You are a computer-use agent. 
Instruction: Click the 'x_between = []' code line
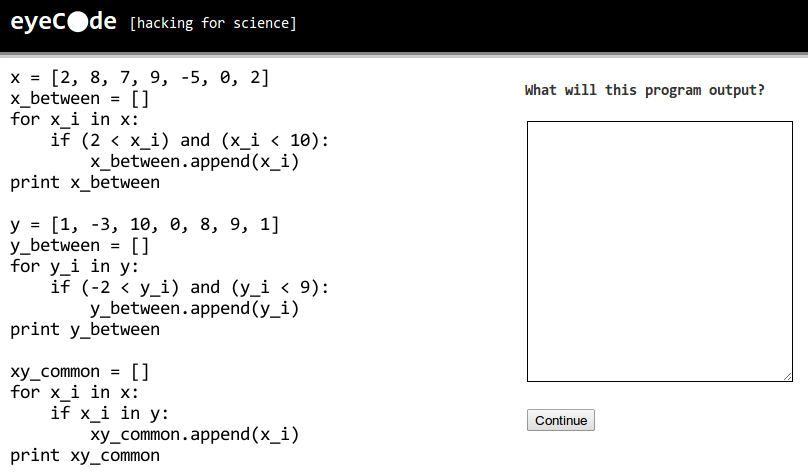(80, 98)
